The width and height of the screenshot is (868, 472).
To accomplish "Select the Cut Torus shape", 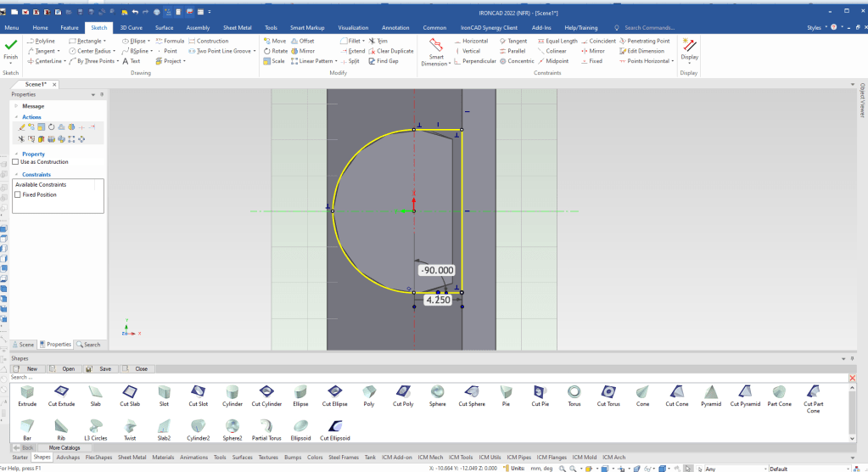I will 607,393.
